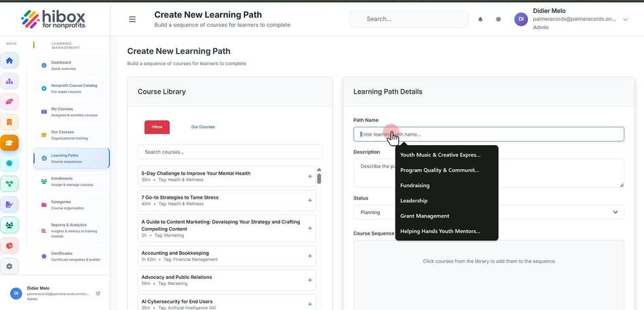This screenshot has height=310, width=644.
Task: Click the theme sun icon in header
Action: (x=498, y=19)
